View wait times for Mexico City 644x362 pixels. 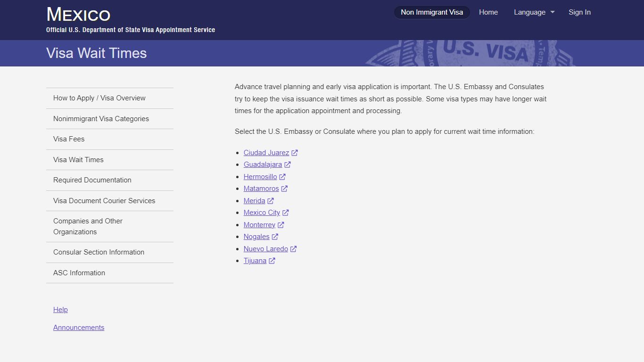[262, 213]
